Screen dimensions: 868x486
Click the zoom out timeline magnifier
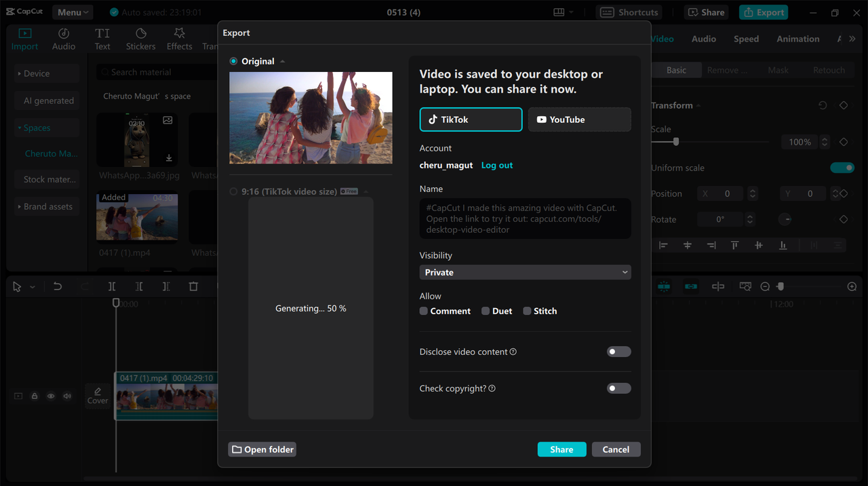click(x=765, y=286)
